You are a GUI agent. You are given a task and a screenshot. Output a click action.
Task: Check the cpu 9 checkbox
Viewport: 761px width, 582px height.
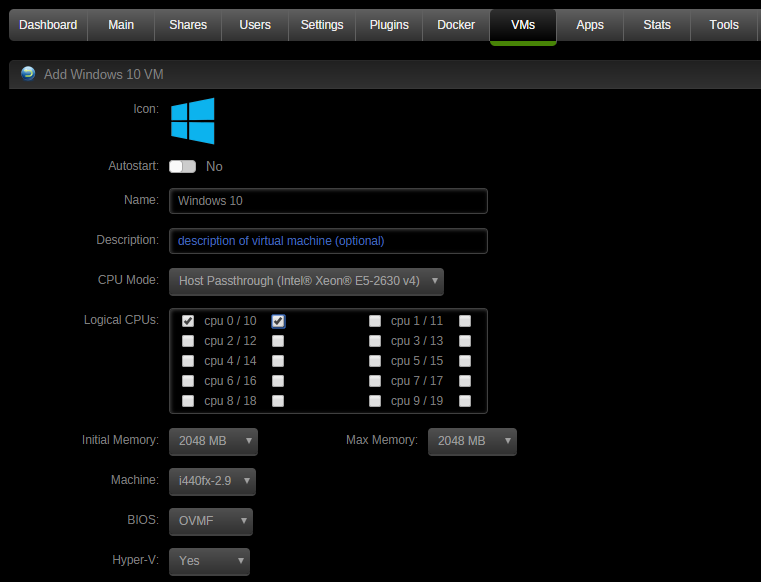375,400
